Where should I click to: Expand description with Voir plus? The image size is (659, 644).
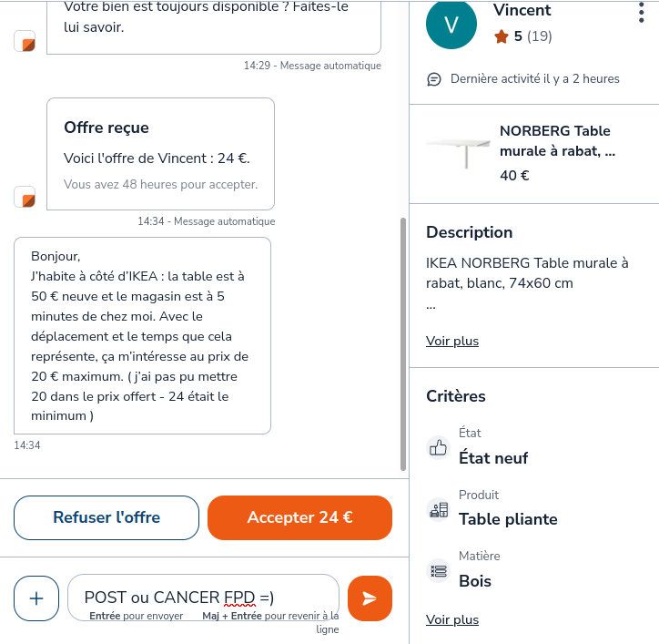pyautogui.click(x=452, y=342)
